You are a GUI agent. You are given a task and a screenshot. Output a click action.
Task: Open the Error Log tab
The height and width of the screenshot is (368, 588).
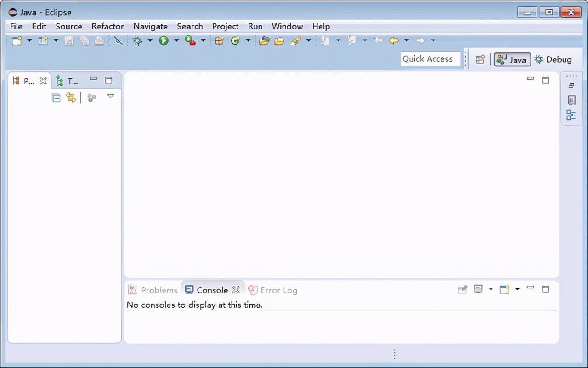[273, 290]
